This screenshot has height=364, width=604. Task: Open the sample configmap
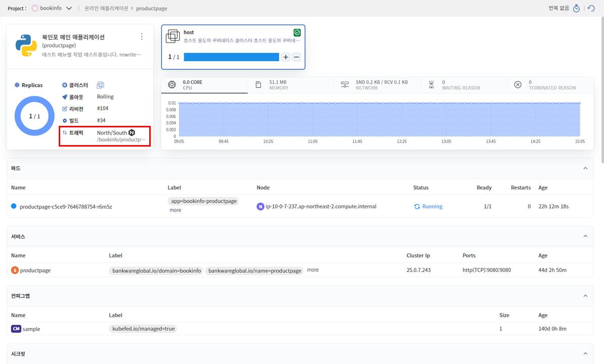(x=31, y=329)
